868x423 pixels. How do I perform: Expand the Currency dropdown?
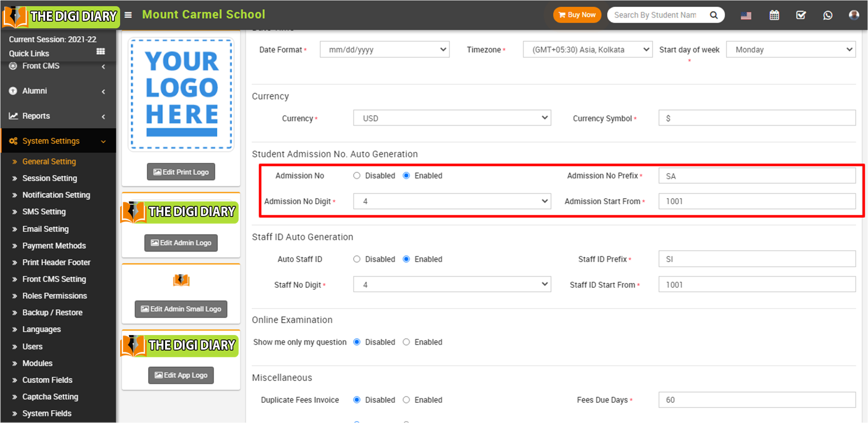(x=452, y=118)
